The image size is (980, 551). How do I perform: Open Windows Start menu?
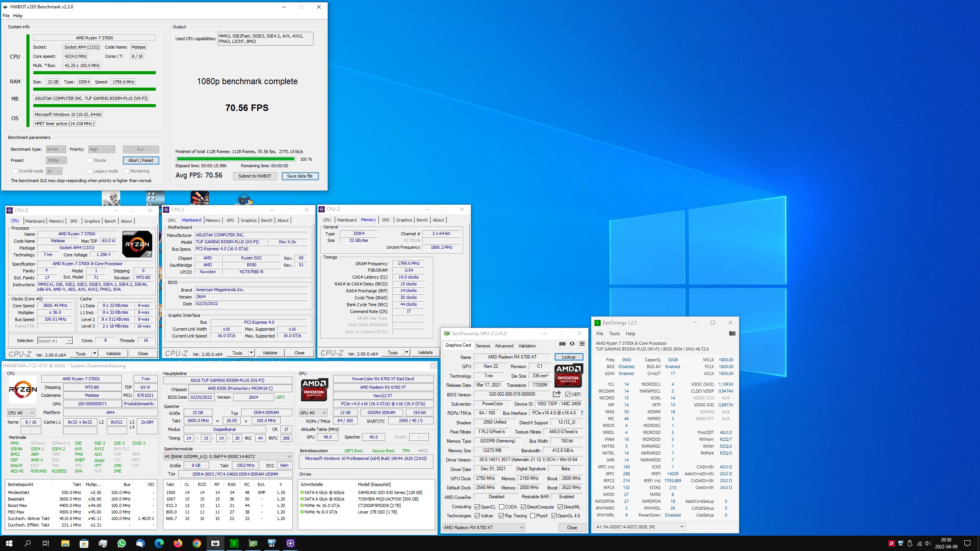click(9, 543)
